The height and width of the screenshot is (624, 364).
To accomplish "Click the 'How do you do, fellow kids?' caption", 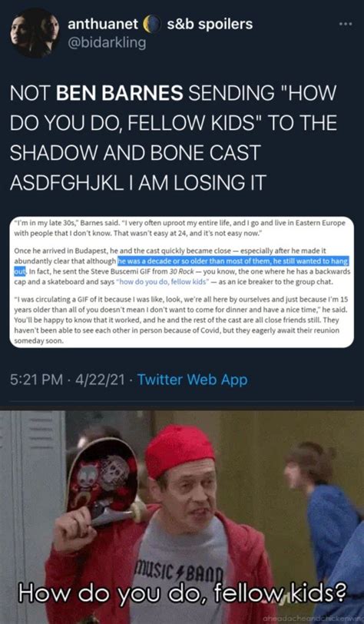I will [x=181, y=596].
